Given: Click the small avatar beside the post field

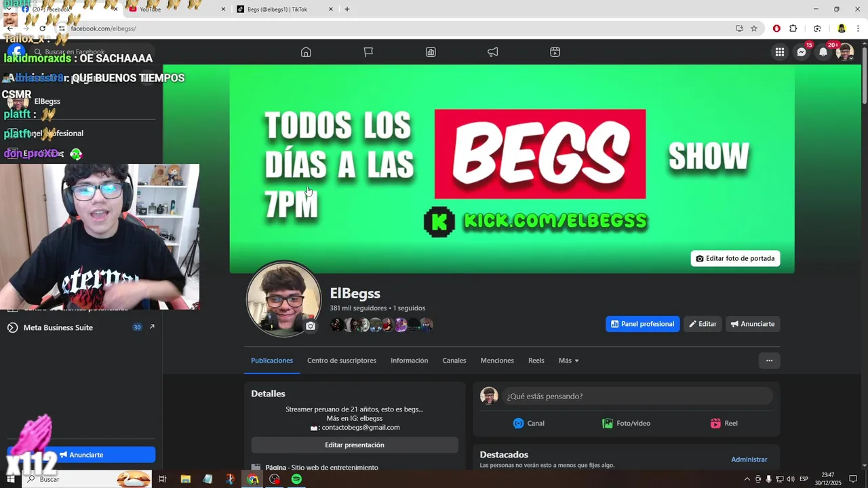Looking at the screenshot, I should 489,396.
